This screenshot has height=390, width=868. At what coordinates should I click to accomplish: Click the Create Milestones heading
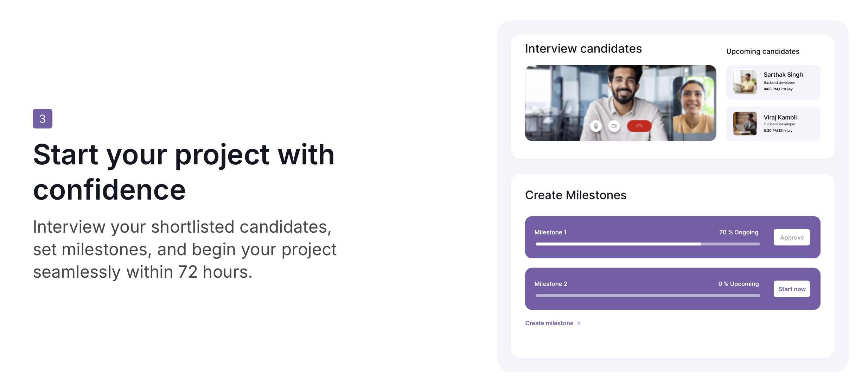[x=575, y=195]
